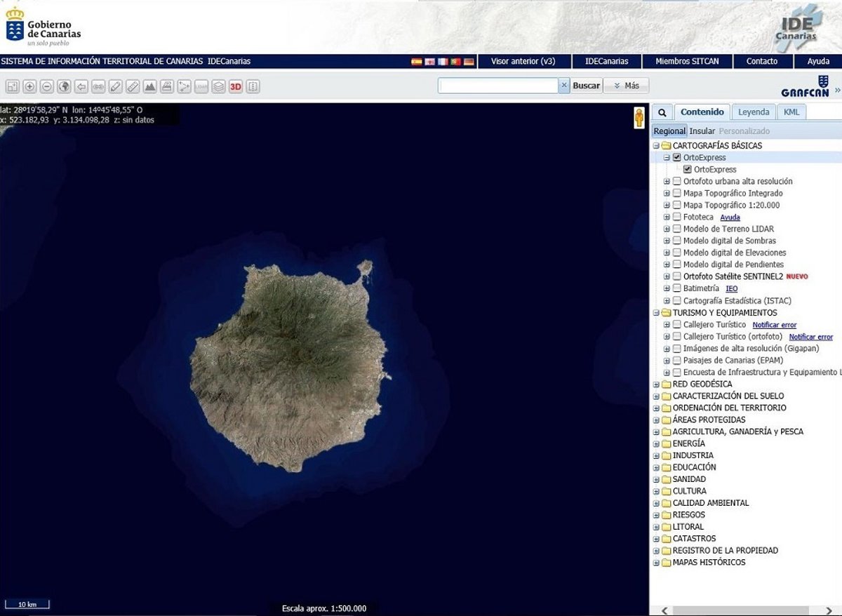Select the Spanish flag language icon
842x616 pixels.
[416, 62]
